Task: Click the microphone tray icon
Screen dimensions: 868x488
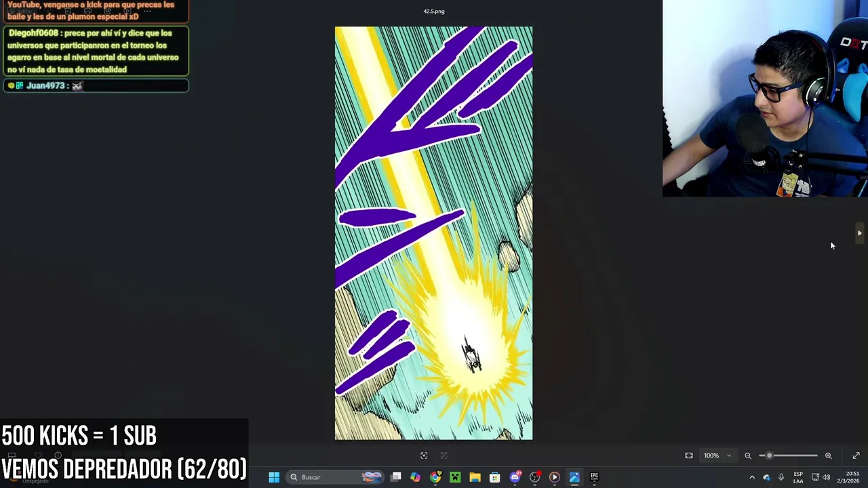Action: (x=781, y=477)
